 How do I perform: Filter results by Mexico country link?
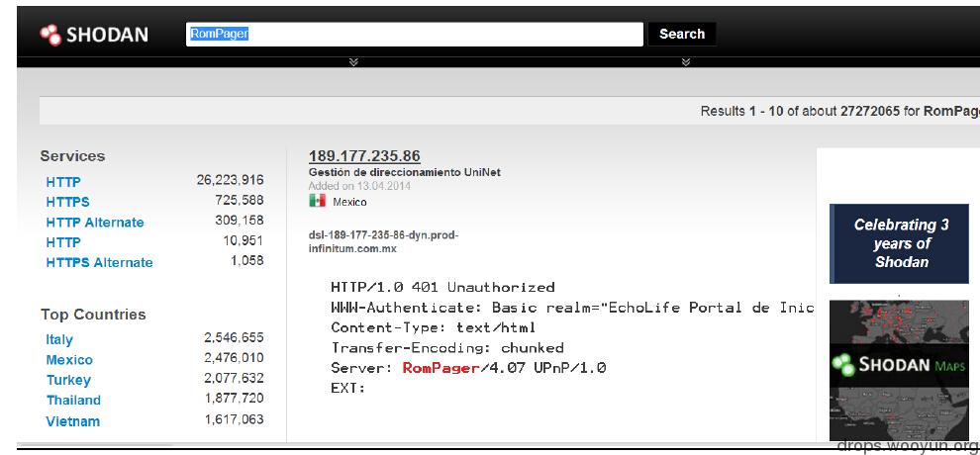point(69,360)
